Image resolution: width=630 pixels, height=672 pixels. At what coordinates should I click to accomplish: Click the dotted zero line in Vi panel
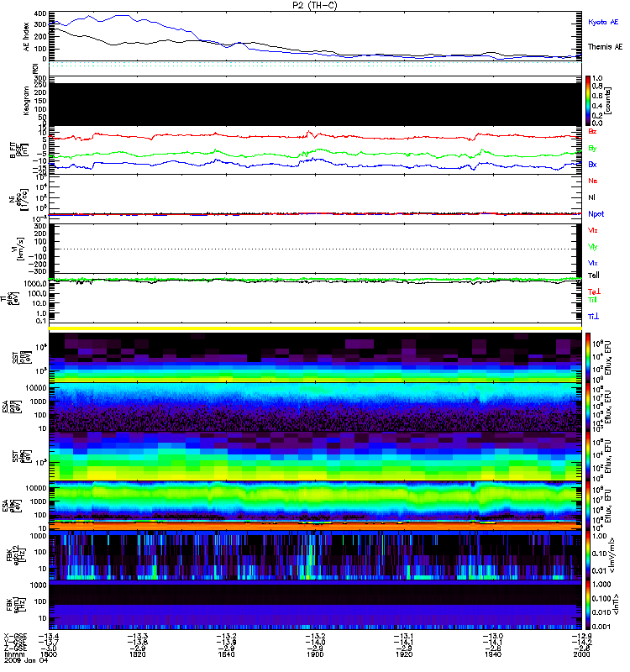316,249
